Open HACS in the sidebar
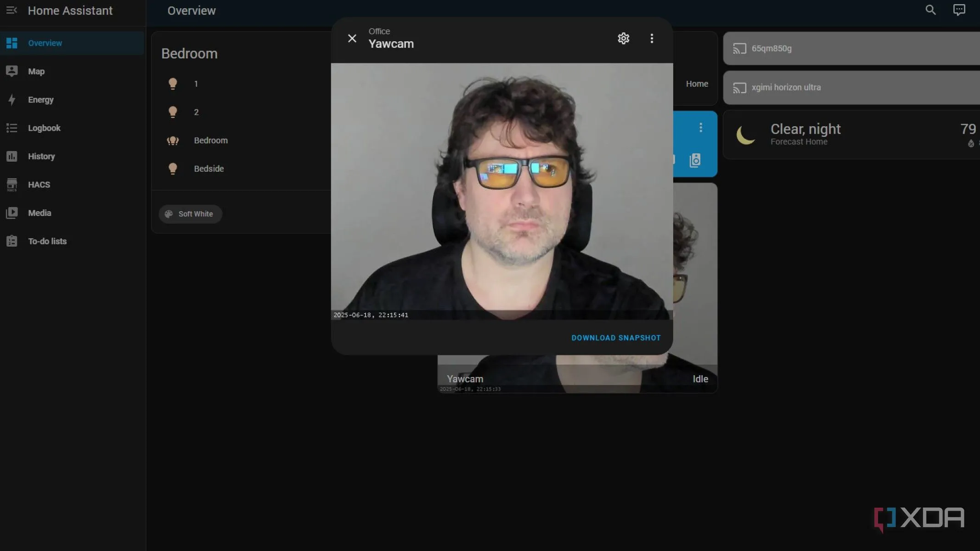Viewport: 980px width, 551px height. point(72,185)
